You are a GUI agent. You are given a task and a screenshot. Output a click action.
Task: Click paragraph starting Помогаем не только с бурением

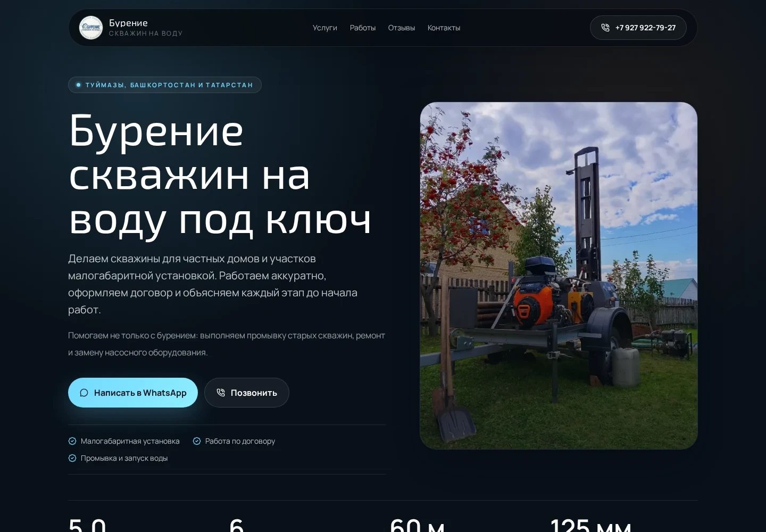227,344
